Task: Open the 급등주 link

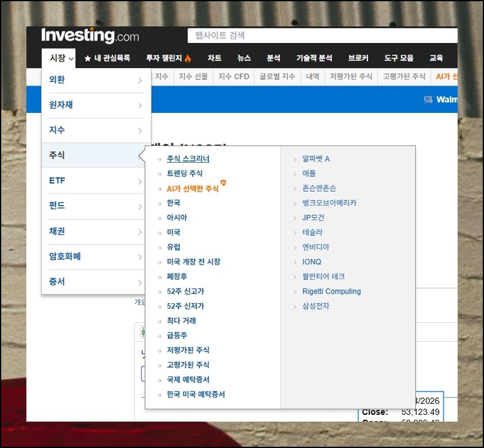Action: pyautogui.click(x=177, y=336)
